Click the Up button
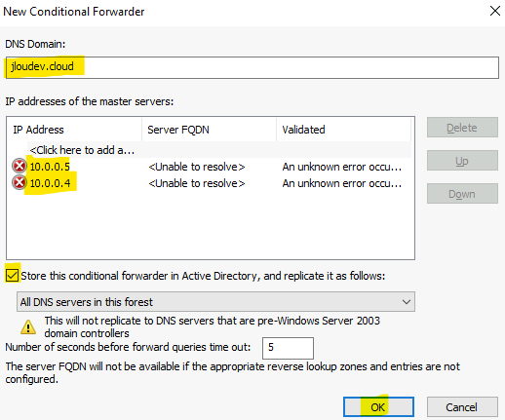This screenshot has width=505, height=420. (x=462, y=161)
